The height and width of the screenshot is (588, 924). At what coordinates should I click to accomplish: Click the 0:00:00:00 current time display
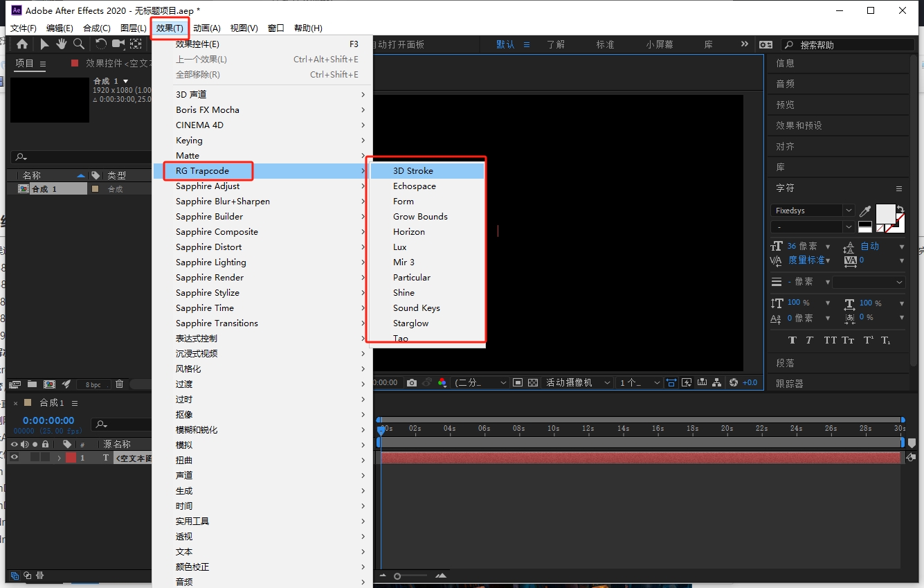(48, 420)
